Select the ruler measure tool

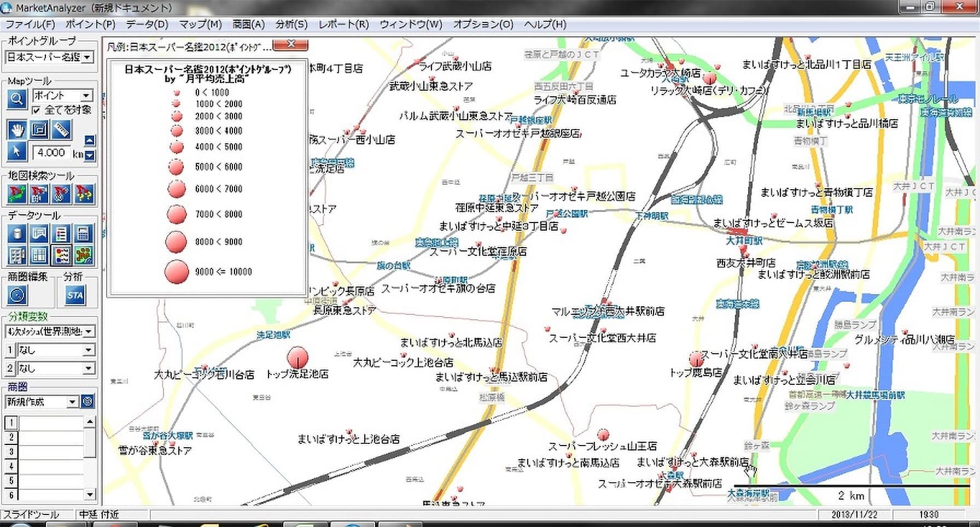click(x=61, y=130)
